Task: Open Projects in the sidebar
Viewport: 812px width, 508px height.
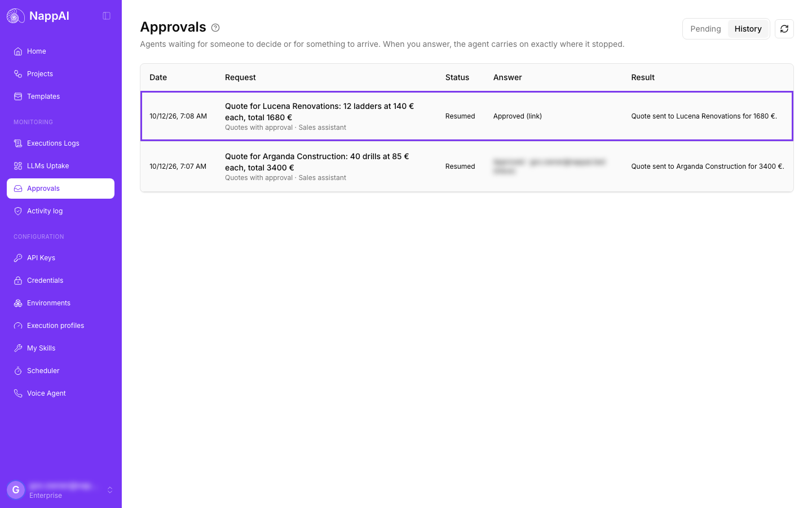Action: coord(60,74)
